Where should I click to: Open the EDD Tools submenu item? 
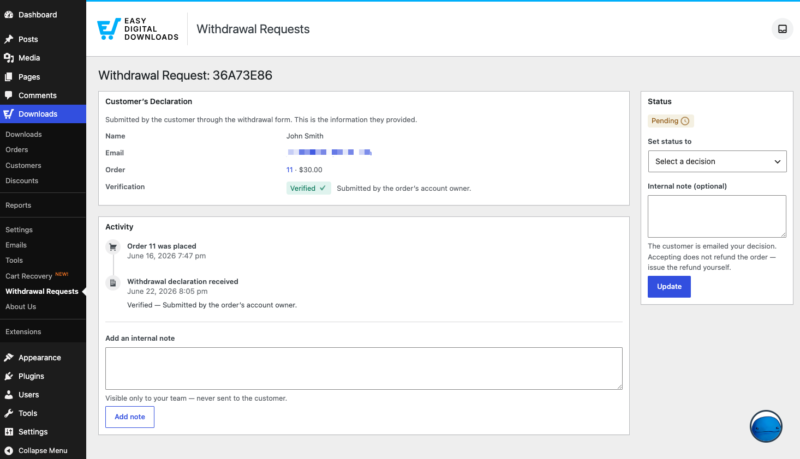point(14,261)
